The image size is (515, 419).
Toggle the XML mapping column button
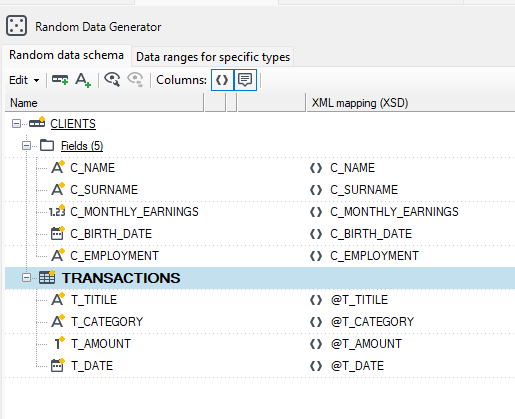(222, 80)
